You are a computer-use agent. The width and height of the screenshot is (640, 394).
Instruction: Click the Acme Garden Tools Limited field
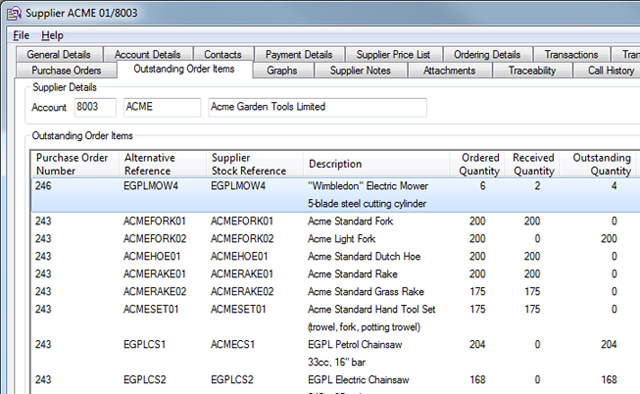318,107
